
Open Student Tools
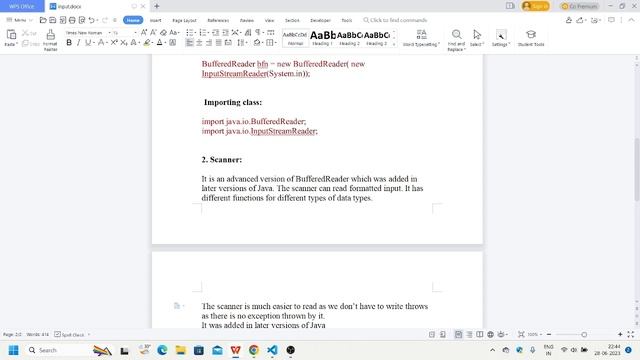point(531,38)
